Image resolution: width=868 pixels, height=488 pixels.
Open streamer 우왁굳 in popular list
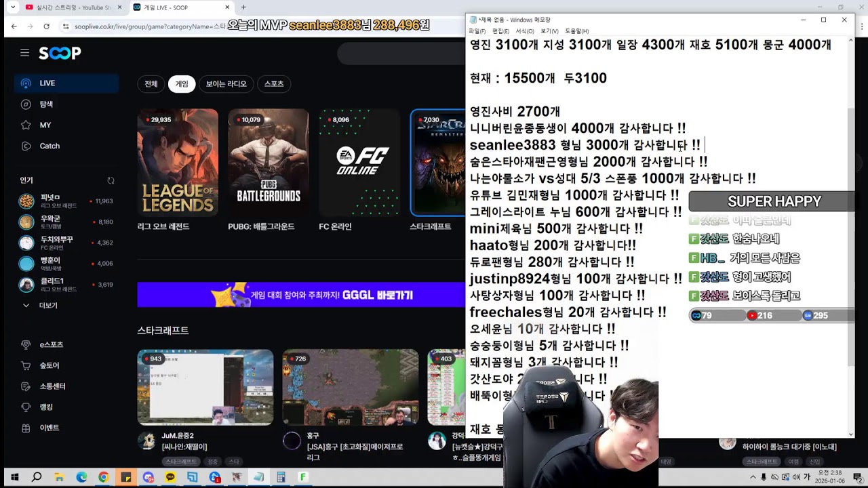[66, 222]
